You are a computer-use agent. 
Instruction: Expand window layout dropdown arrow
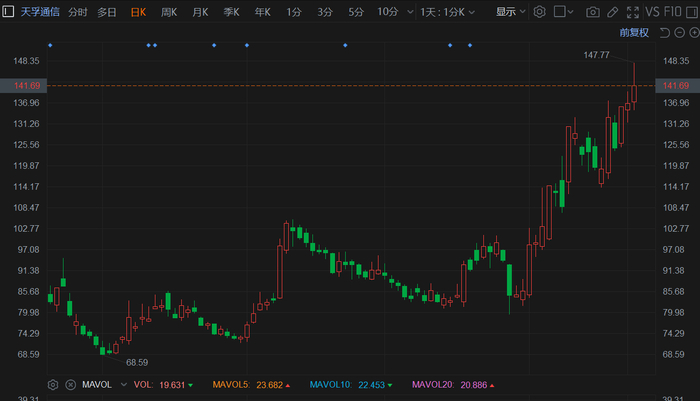[x=570, y=12]
